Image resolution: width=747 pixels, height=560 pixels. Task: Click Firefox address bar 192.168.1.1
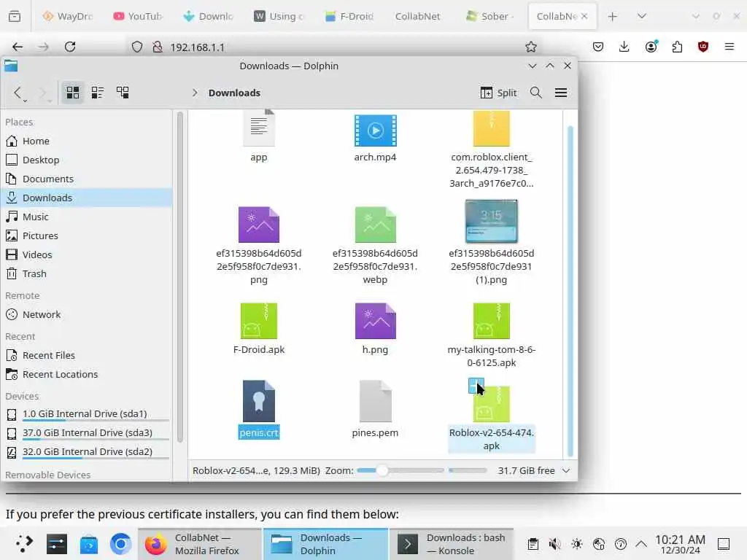333,47
